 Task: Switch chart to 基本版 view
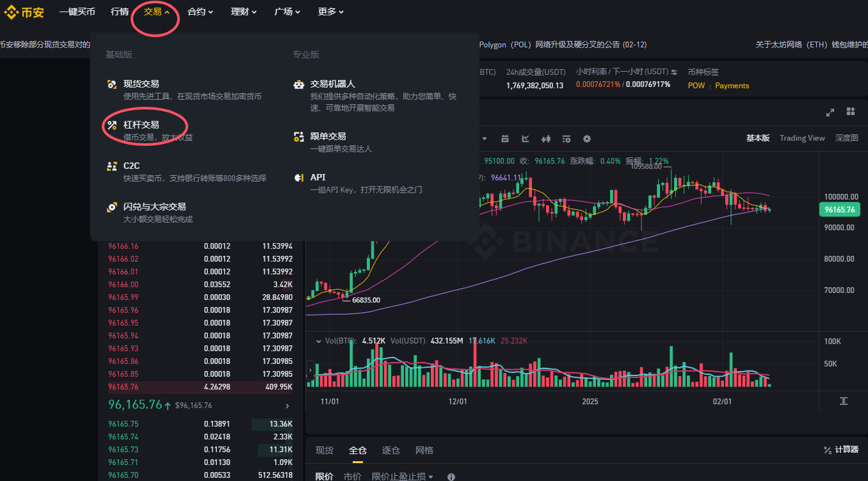758,138
